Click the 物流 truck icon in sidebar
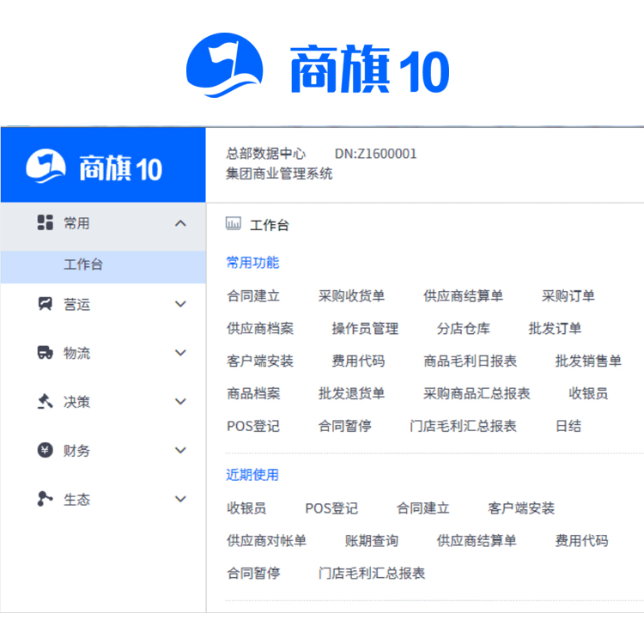The width and height of the screenshot is (644, 644). click(x=45, y=353)
